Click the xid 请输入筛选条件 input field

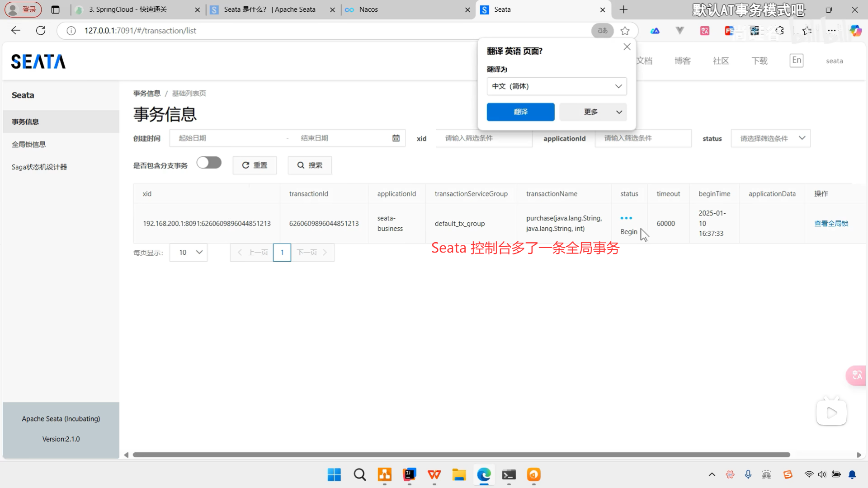click(483, 138)
